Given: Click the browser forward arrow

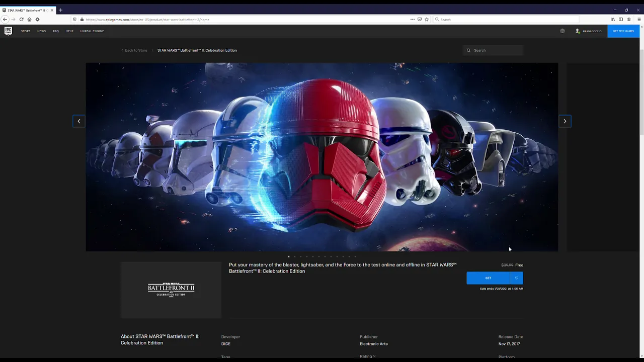Looking at the screenshot, I should tap(13, 19).
